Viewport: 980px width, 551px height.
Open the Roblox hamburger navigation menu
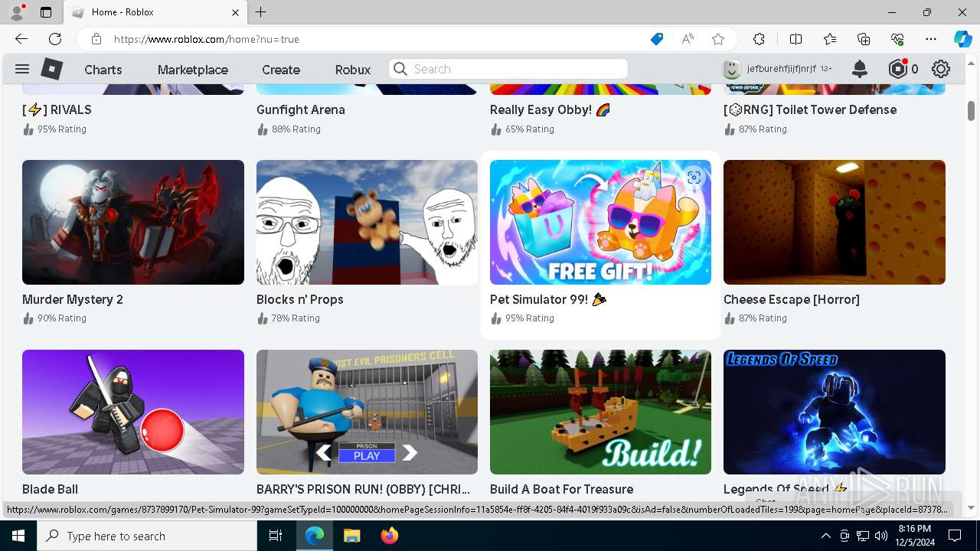click(x=22, y=69)
